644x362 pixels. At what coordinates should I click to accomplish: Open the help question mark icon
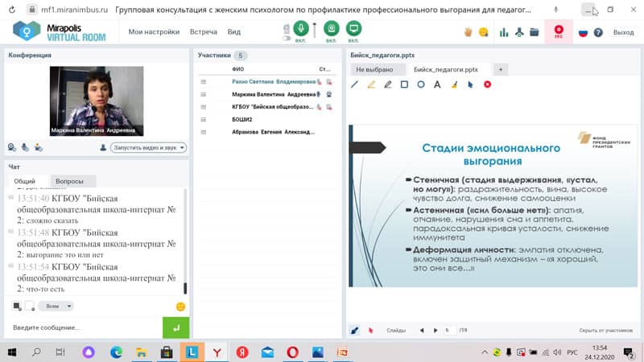[598, 32]
